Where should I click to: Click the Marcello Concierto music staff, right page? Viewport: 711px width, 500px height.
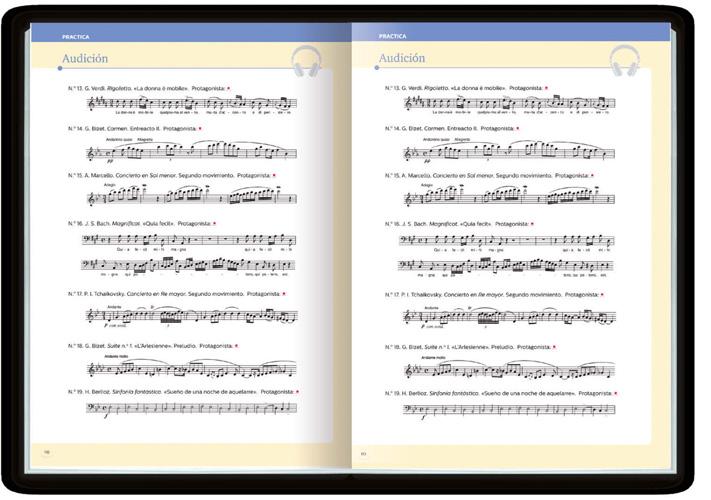510,196
